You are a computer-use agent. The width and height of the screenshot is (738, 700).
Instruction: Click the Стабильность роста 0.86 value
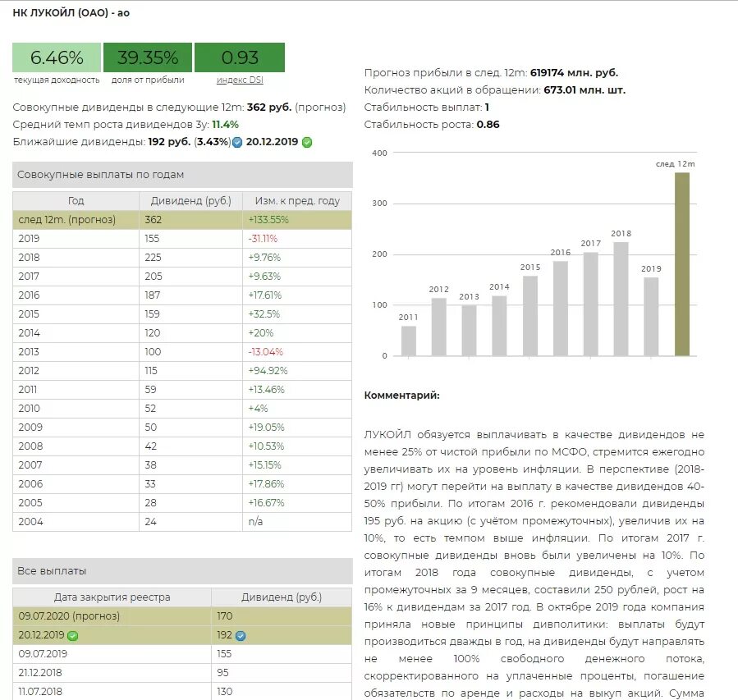pyautogui.click(x=488, y=125)
